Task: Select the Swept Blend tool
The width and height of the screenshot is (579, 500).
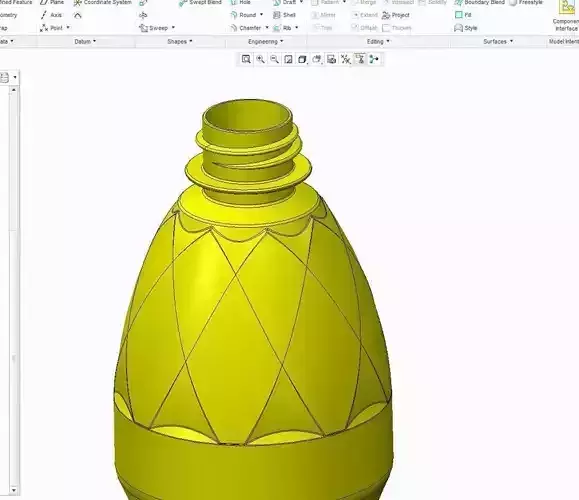Action: pyautogui.click(x=200, y=2)
